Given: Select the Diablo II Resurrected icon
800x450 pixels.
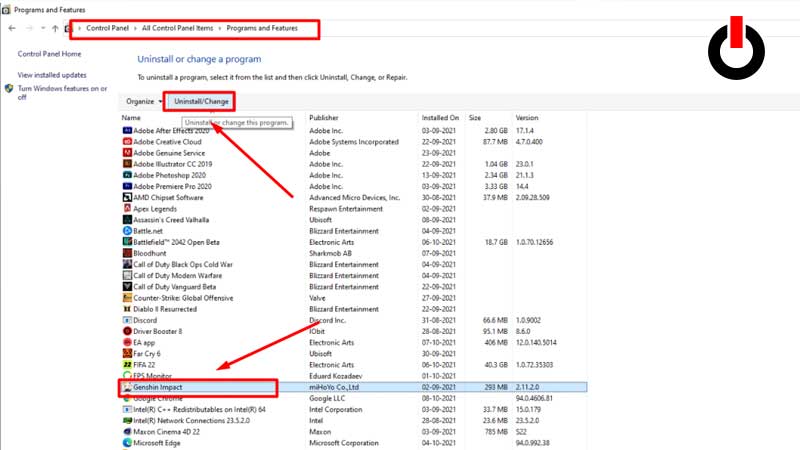Looking at the screenshot, I should tap(127, 309).
